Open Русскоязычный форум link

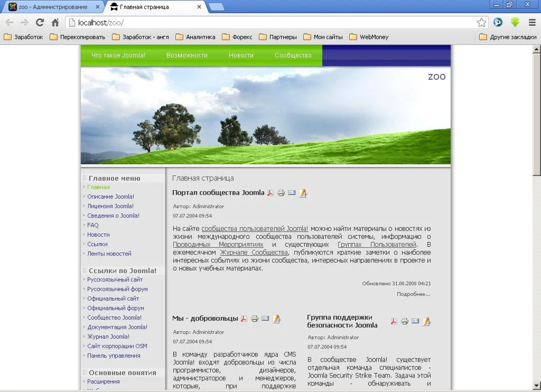tap(117, 289)
